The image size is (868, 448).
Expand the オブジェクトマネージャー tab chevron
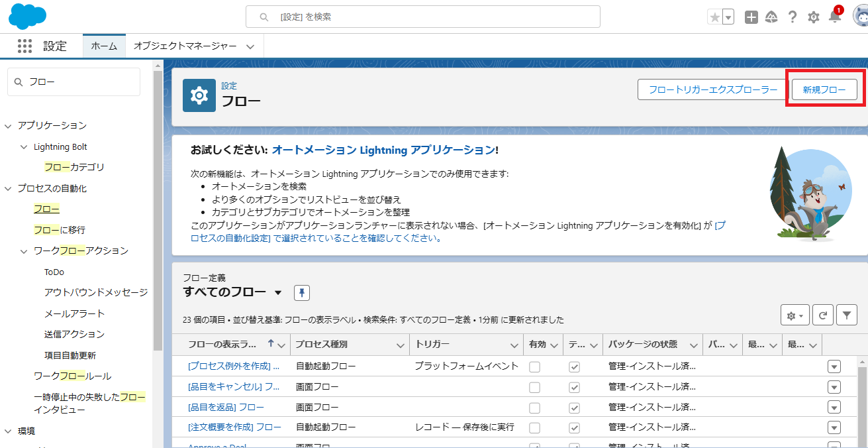pos(250,46)
